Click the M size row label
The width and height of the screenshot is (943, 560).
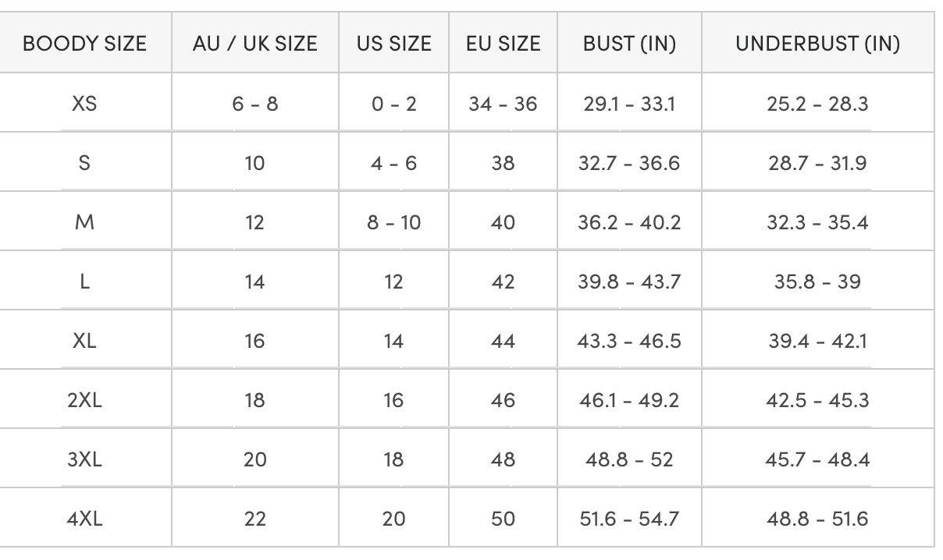pyautogui.click(x=84, y=222)
